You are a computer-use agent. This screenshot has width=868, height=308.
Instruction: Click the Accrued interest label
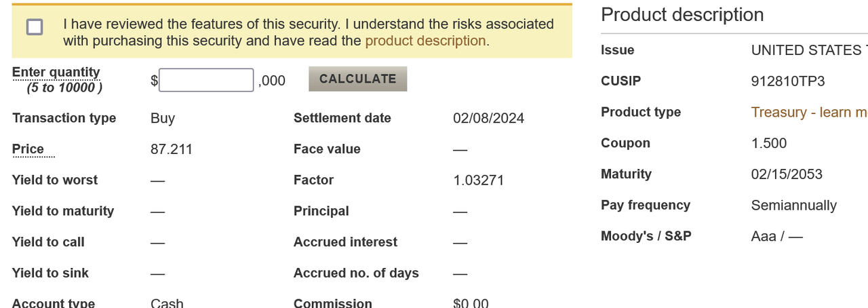click(345, 242)
